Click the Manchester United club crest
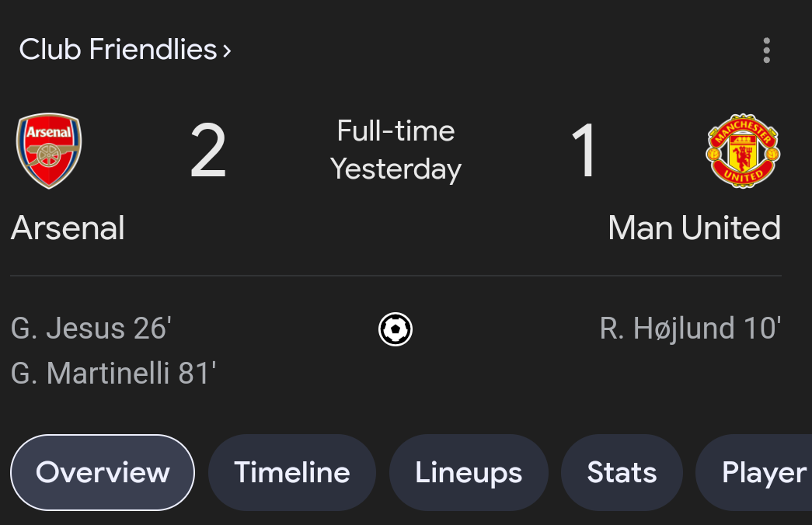This screenshot has height=525, width=812. coord(743,151)
